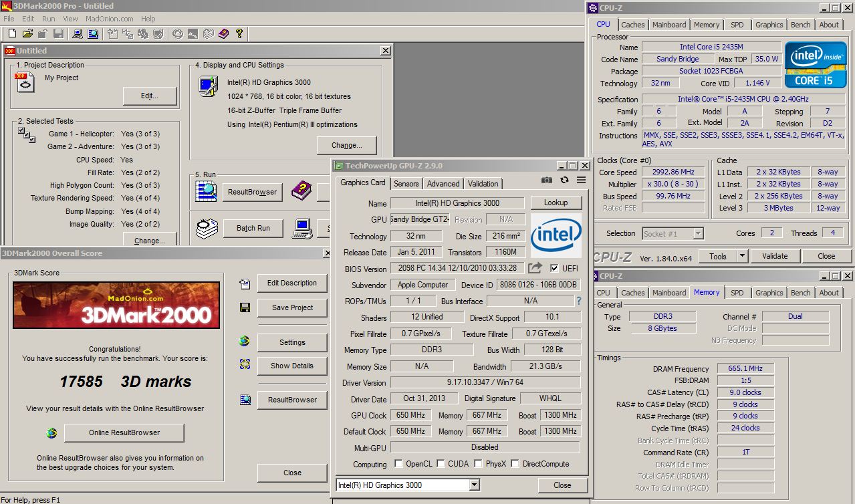Open the View menu in 3DMark2000

click(70, 19)
